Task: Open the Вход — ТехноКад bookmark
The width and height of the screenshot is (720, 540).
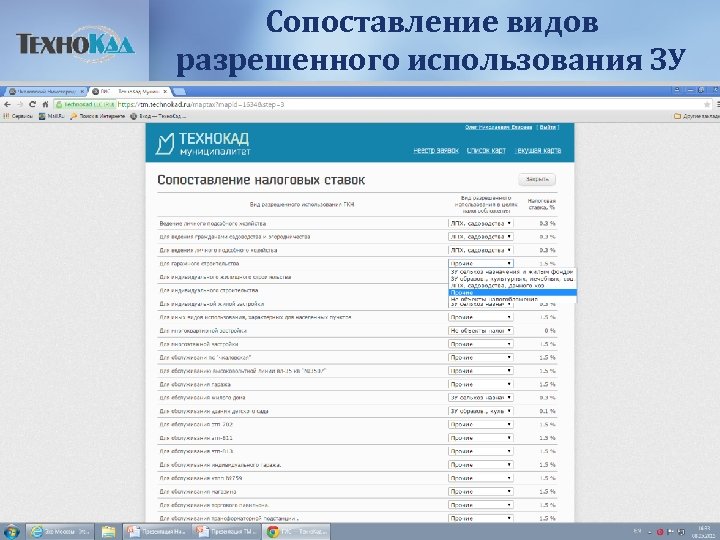Action: [x=158, y=116]
